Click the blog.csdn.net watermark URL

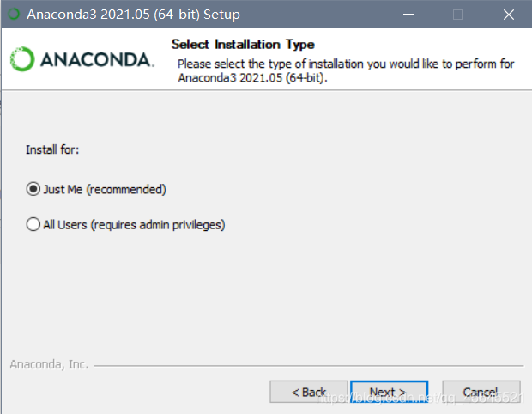click(420, 398)
